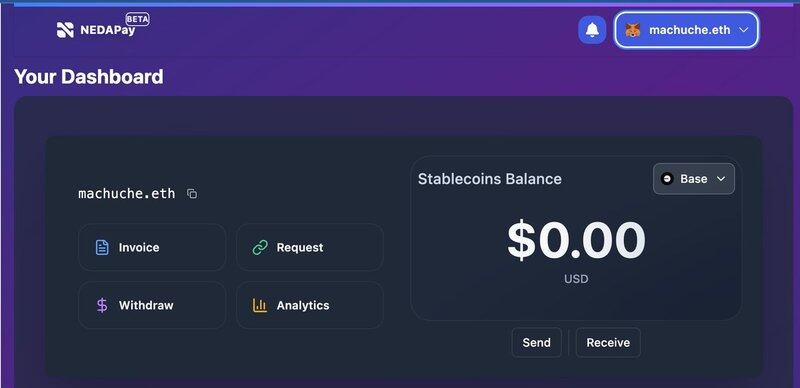Copy machuche.eth address with copy icon
The height and width of the screenshot is (388, 800).
[x=192, y=193]
